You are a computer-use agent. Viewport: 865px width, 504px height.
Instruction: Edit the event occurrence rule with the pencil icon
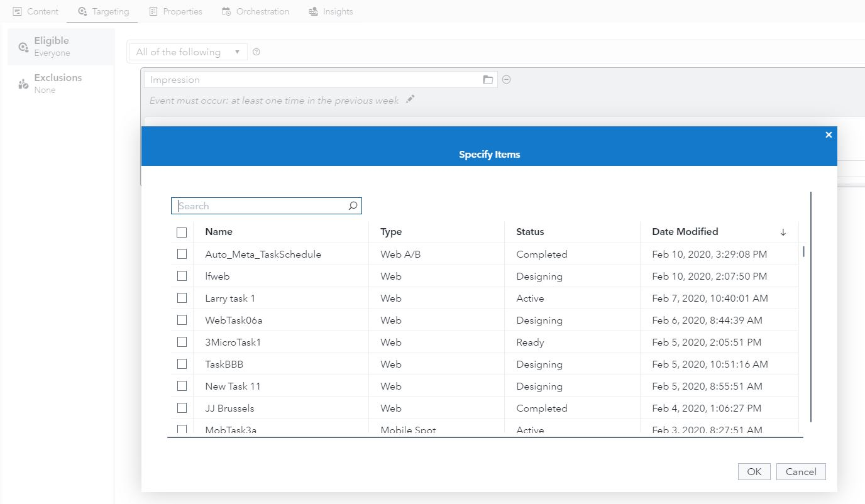409,100
